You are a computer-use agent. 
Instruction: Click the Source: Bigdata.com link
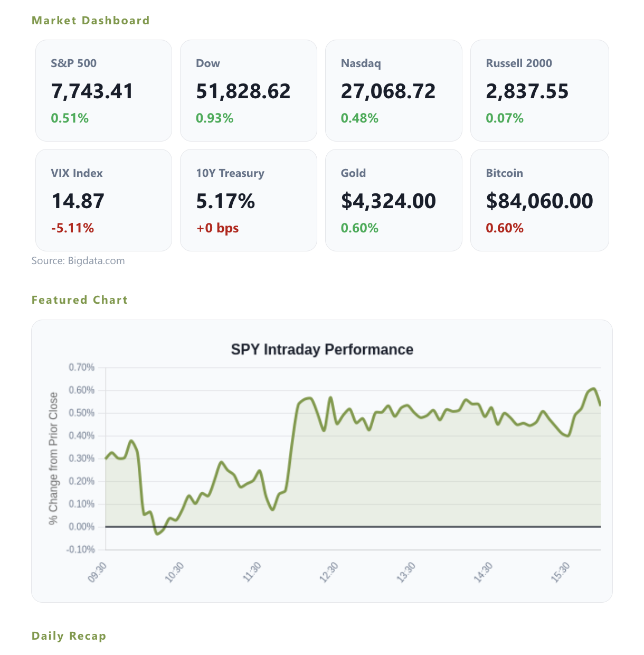point(78,260)
